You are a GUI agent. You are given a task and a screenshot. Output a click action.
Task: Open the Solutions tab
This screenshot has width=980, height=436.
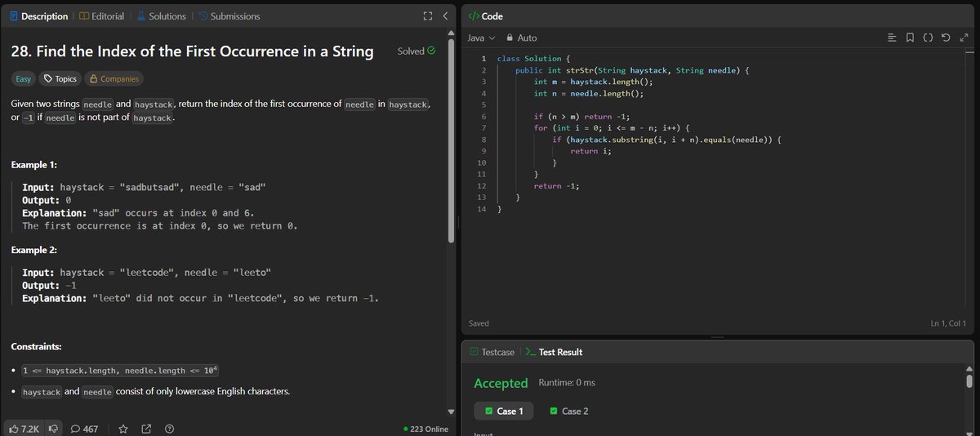click(x=161, y=16)
